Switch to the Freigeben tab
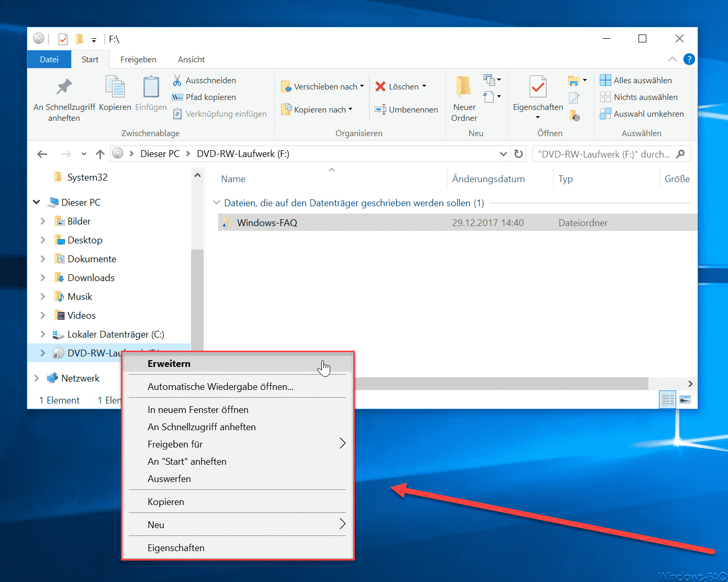728x582 pixels. click(138, 59)
